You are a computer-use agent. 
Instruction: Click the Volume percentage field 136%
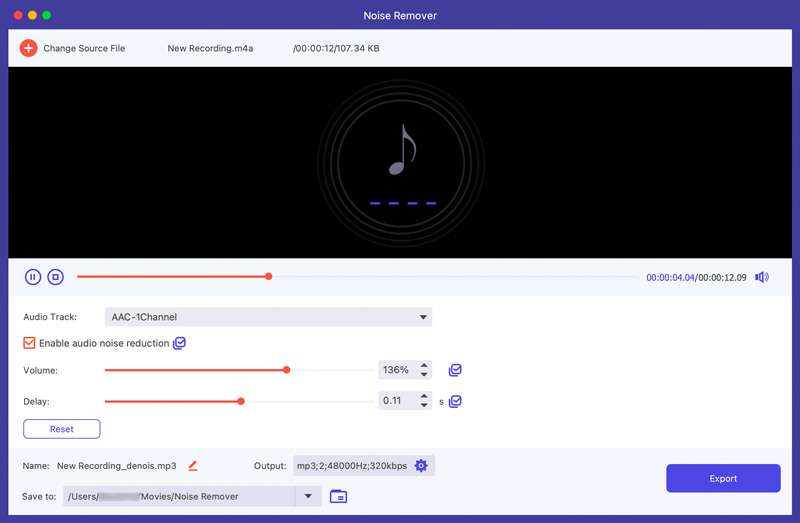397,370
